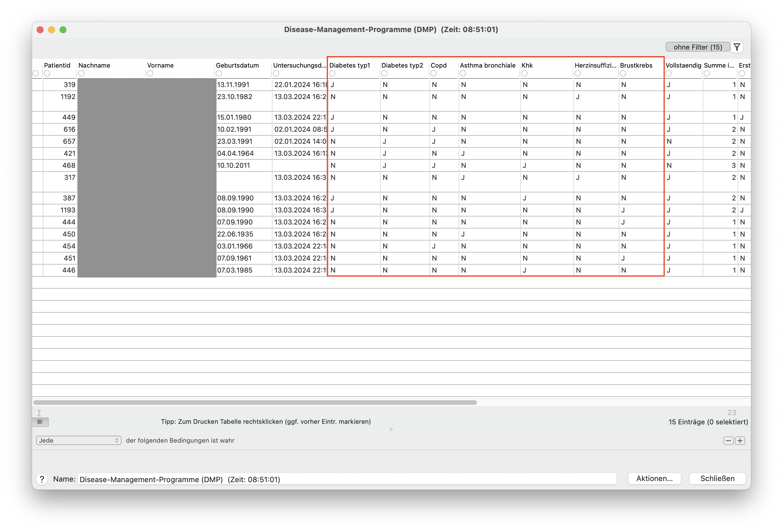The image size is (783, 532).
Task: Click the Asthma bronchiale column header
Action: pyautogui.click(x=488, y=65)
